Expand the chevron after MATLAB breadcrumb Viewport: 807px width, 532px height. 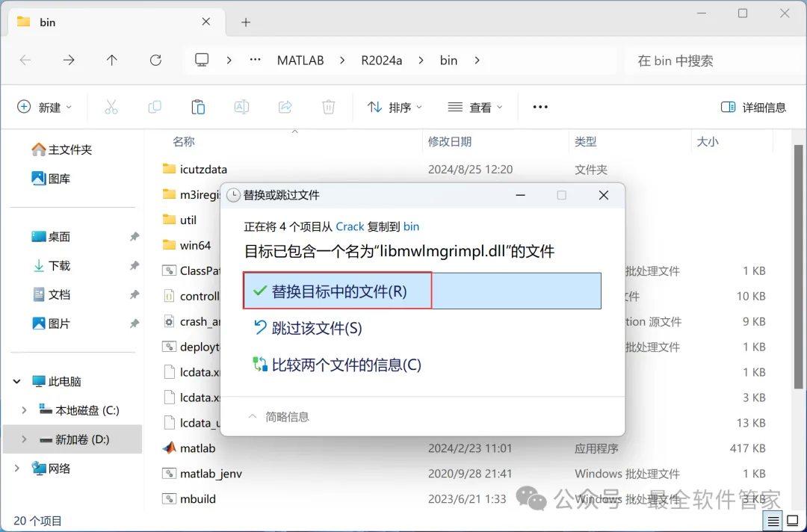click(x=342, y=61)
